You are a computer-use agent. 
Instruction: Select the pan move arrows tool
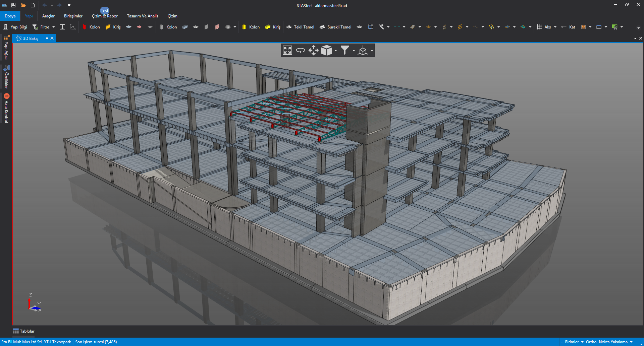pyautogui.click(x=313, y=51)
